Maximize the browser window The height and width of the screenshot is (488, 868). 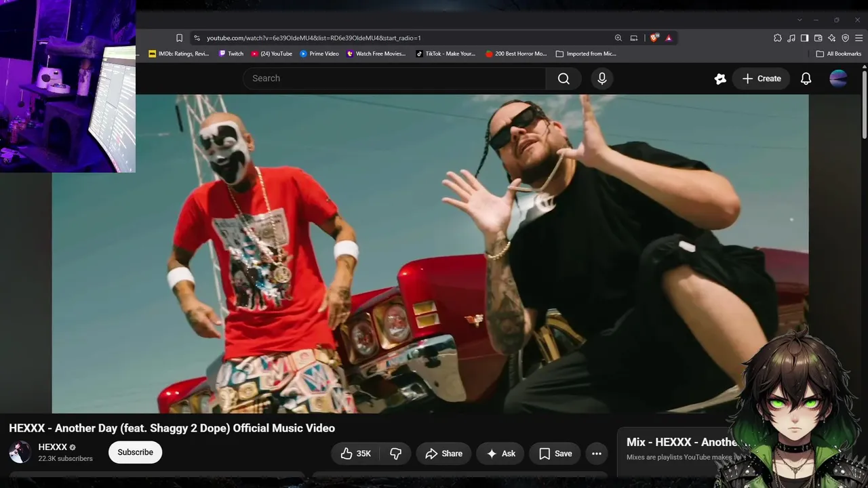[x=836, y=20]
